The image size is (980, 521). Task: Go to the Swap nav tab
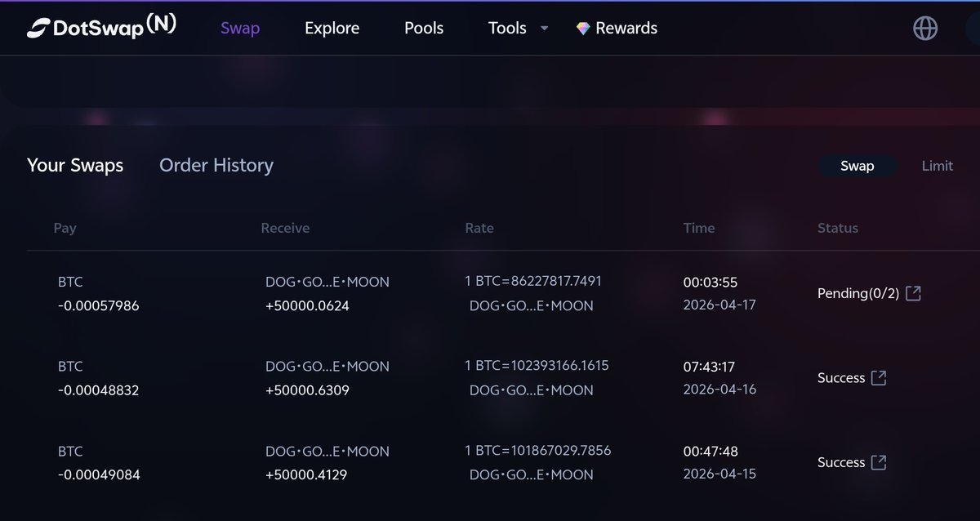pos(240,28)
